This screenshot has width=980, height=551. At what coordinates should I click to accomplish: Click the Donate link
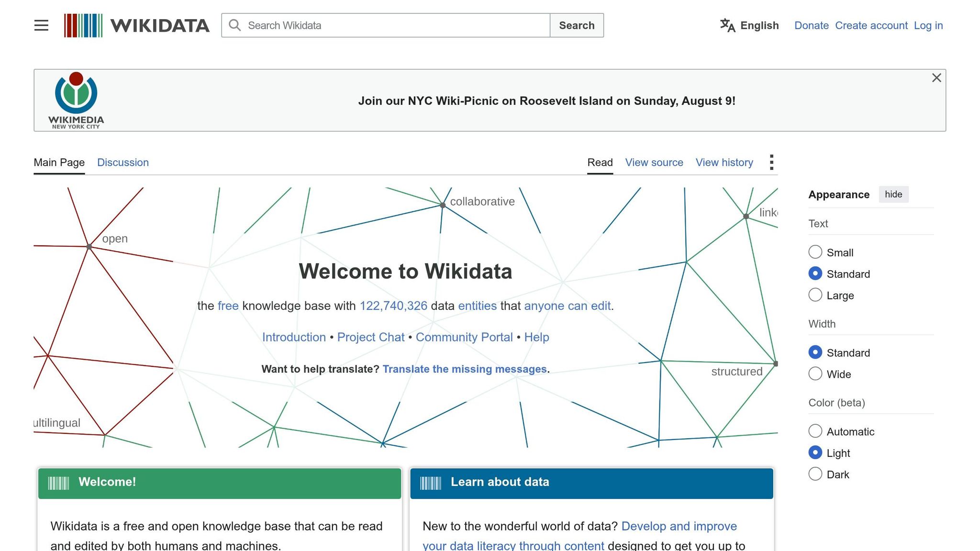point(812,25)
